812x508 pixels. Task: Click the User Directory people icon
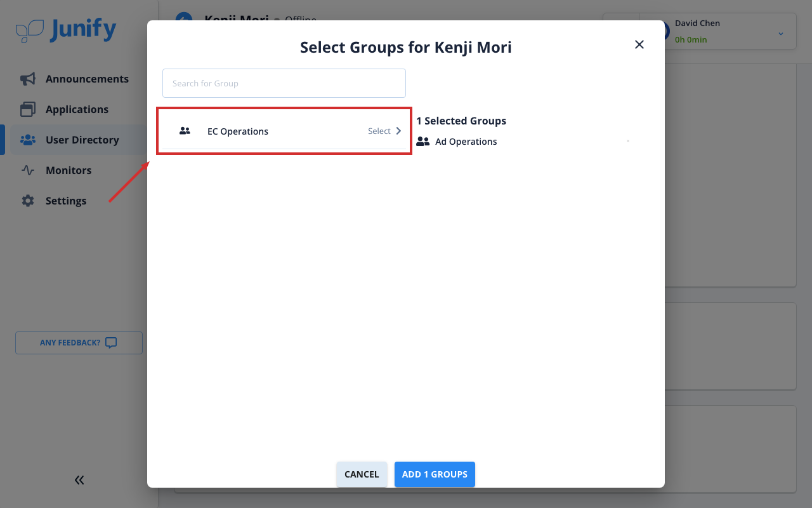(x=28, y=140)
